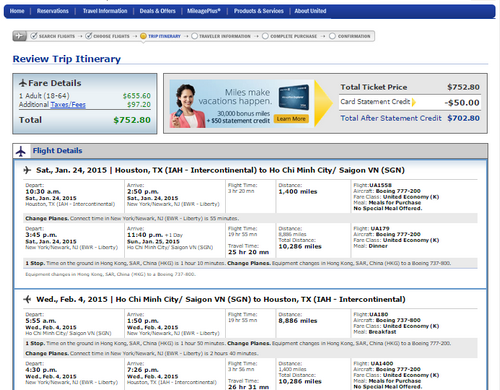Click the departing plane icon beside Sat., Jan. 24

coord(27,170)
